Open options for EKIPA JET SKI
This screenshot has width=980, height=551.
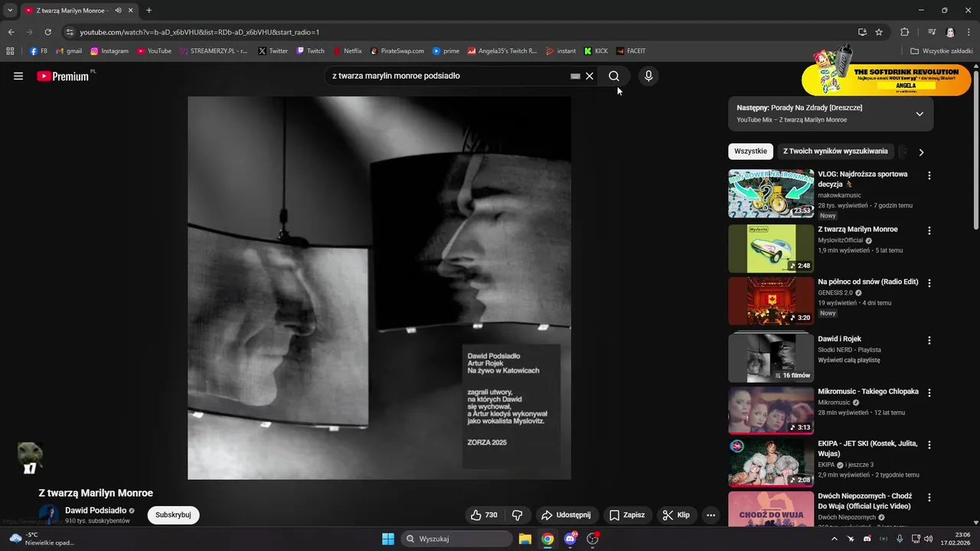[x=929, y=445]
